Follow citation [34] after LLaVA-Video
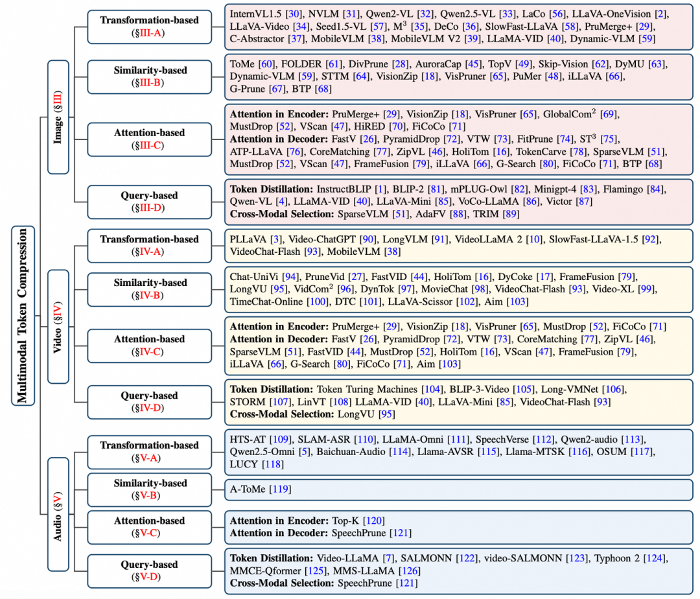This screenshot has width=700, height=599. pos(301,27)
